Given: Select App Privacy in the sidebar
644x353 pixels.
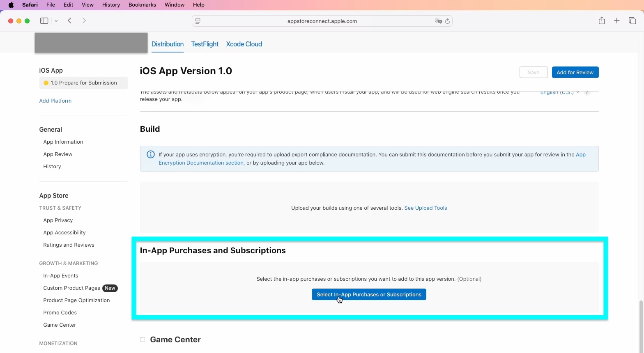Looking at the screenshot, I should [x=58, y=220].
